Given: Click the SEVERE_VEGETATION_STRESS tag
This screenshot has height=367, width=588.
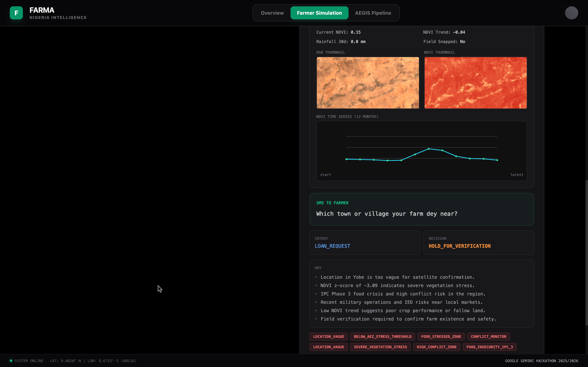Looking at the screenshot, I should pos(380,347).
